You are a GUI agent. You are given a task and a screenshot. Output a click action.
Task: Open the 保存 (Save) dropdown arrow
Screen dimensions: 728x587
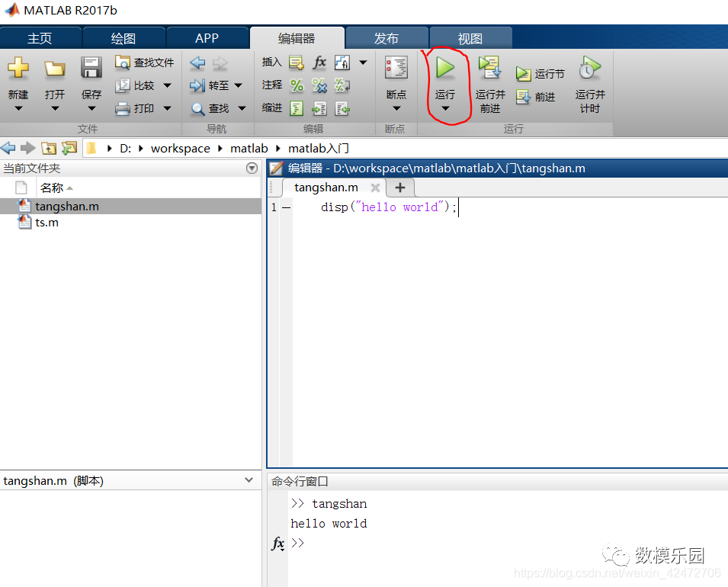[91, 108]
